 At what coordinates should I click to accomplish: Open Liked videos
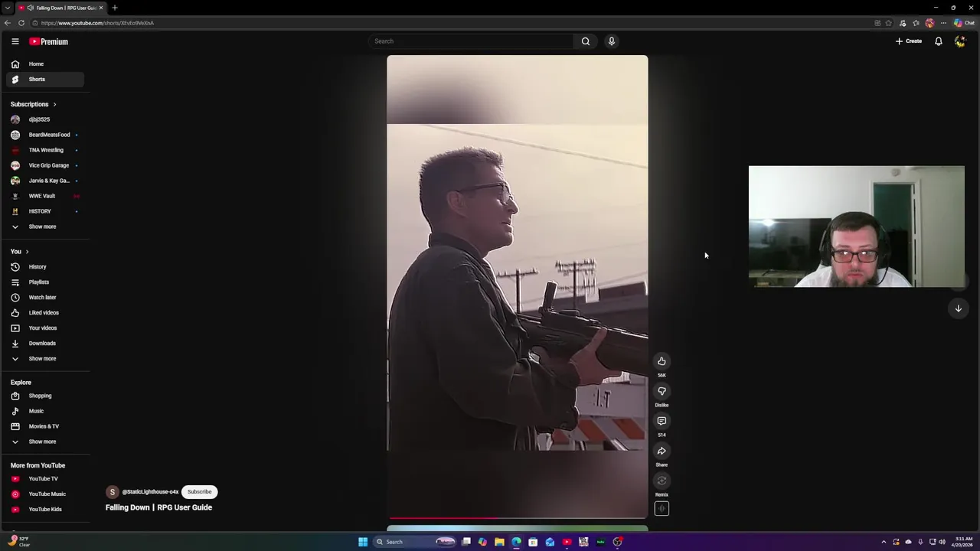click(45, 313)
